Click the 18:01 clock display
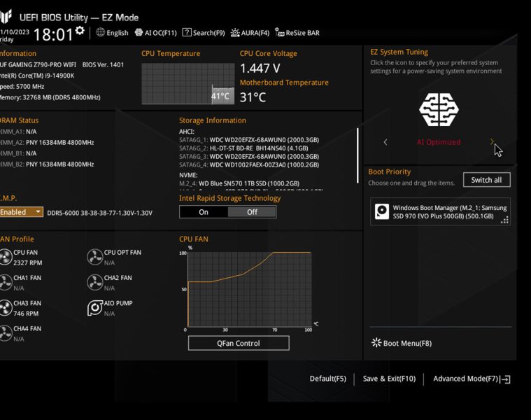 (x=53, y=34)
